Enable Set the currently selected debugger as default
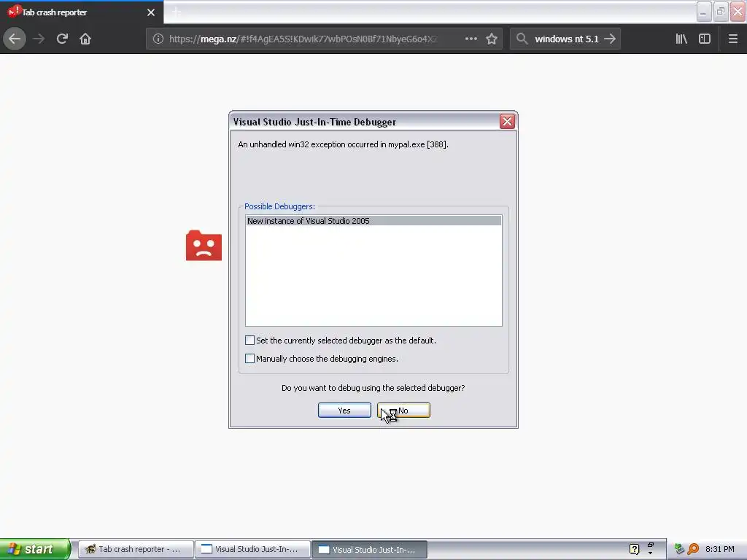Image resolution: width=747 pixels, height=560 pixels. point(249,340)
